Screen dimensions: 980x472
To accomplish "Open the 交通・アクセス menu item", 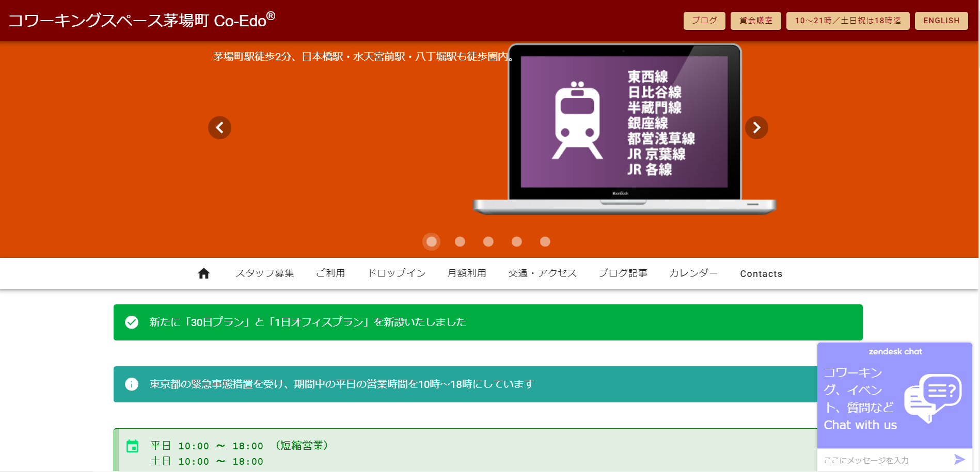I will 542,273.
